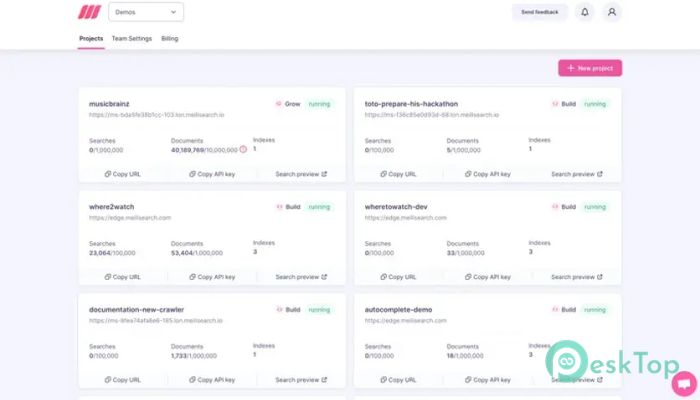Open Search preview for documentation-new-crawler

[x=301, y=380]
